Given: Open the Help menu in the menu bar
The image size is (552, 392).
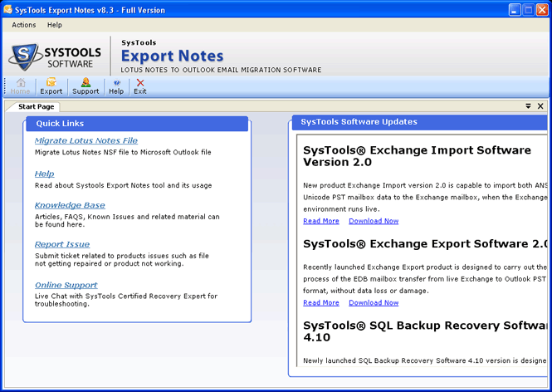Looking at the screenshot, I should pyautogui.click(x=55, y=25).
